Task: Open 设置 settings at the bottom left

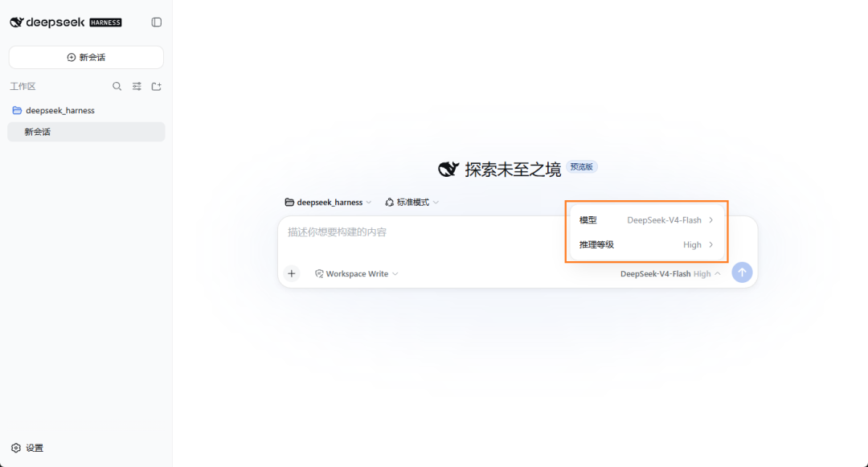Action: coord(27,448)
